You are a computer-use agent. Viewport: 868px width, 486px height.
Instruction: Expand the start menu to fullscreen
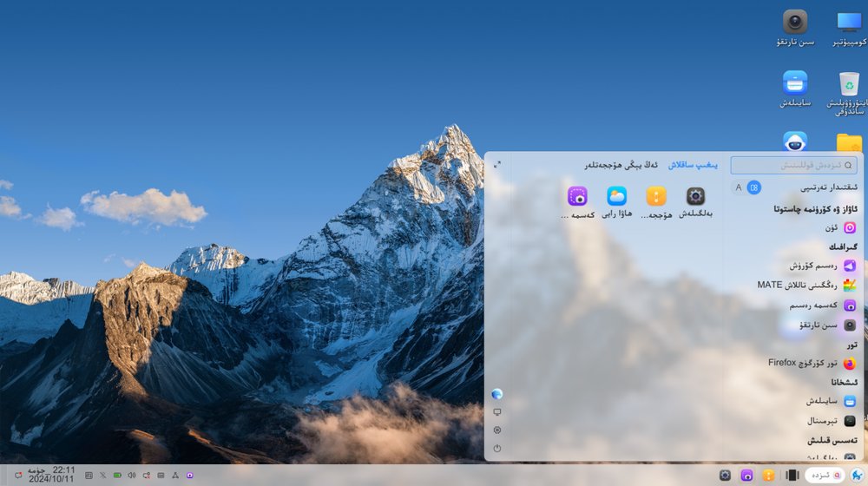(x=497, y=164)
